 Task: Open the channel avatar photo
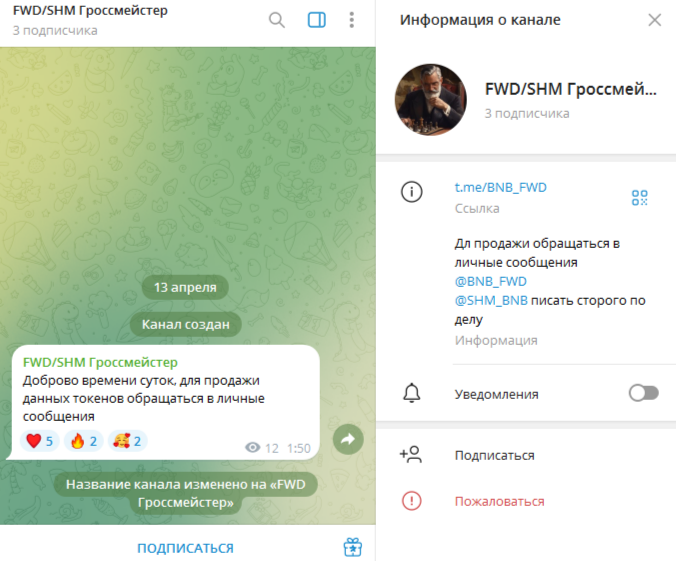(431, 100)
